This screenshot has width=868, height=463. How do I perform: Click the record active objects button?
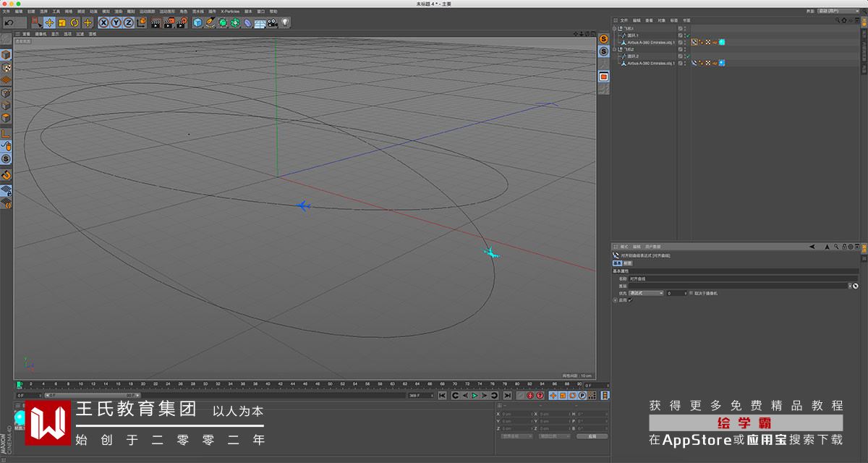[x=529, y=396]
